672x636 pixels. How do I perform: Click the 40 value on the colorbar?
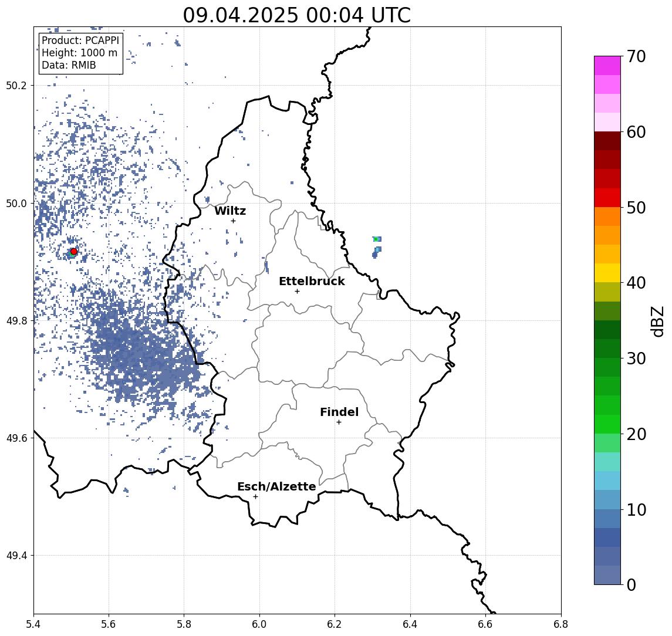[636, 283]
